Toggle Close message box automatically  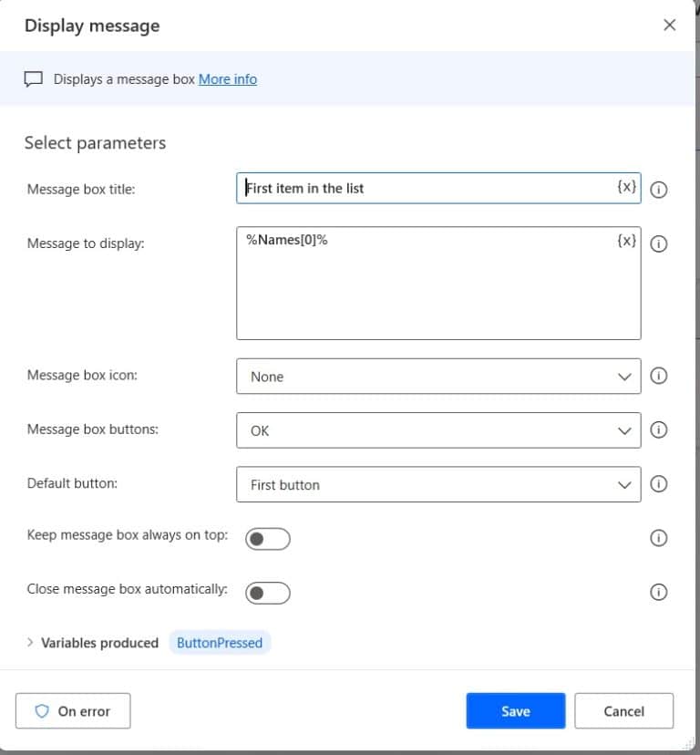268,593
